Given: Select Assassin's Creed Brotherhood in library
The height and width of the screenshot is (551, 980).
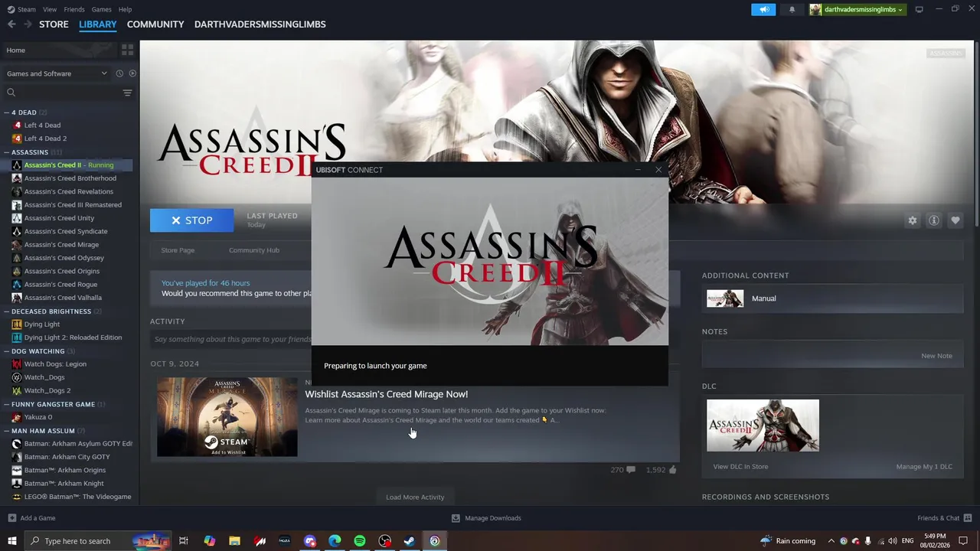Looking at the screenshot, I should pyautogui.click(x=70, y=178).
